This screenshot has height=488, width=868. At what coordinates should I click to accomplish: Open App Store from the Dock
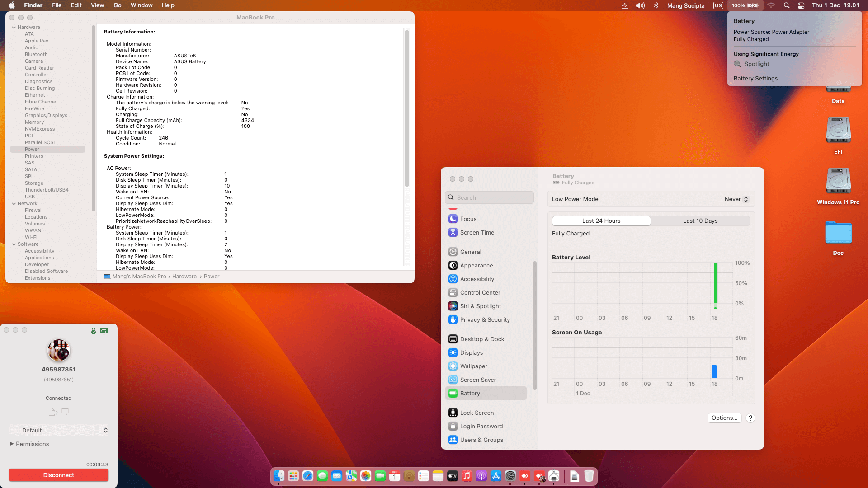coord(496,476)
